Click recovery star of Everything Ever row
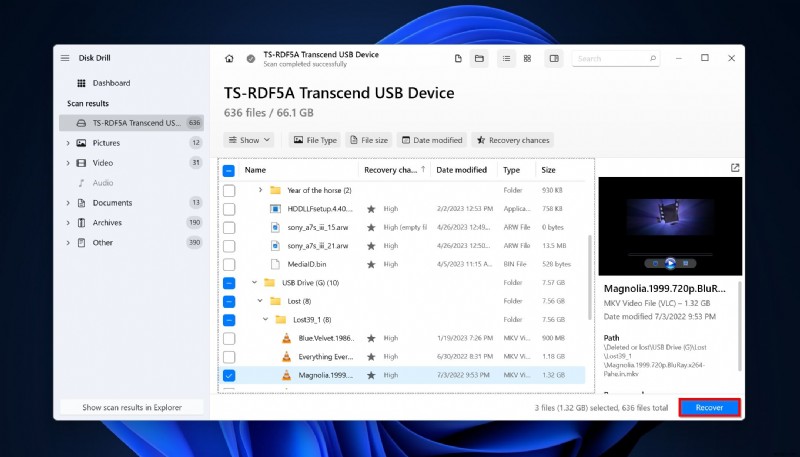Image resolution: width=800 pixels, height=457 pixels. pos(371,357)
